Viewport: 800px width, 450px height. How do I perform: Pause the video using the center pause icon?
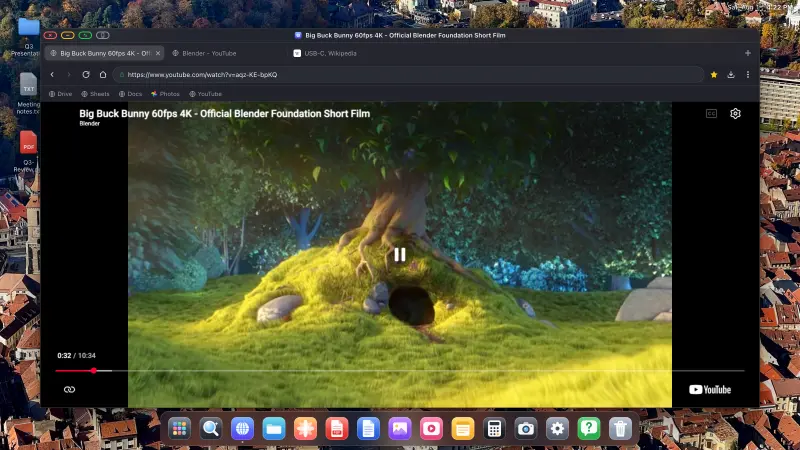pyautogui.click(x=399, y=255)
